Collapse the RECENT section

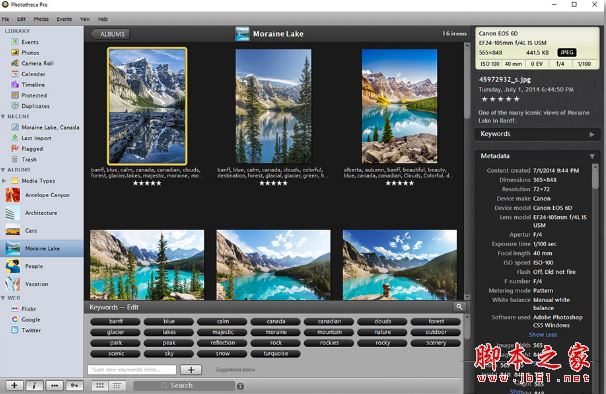(x=3, y=116)
